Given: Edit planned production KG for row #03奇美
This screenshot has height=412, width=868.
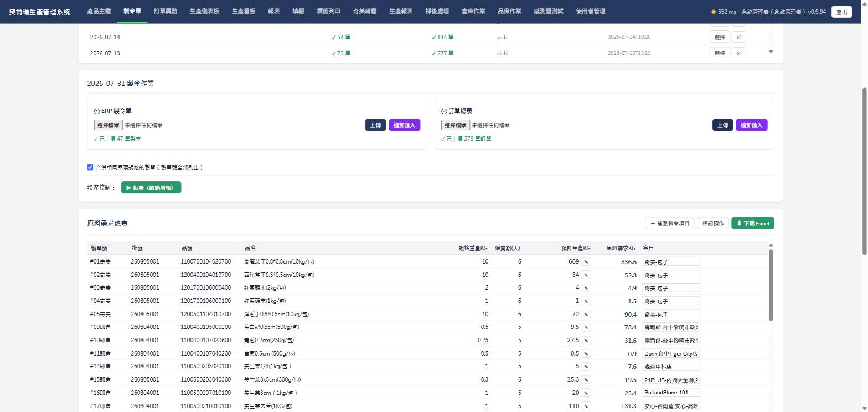Looking at the screenshot, I should (586, 287).
